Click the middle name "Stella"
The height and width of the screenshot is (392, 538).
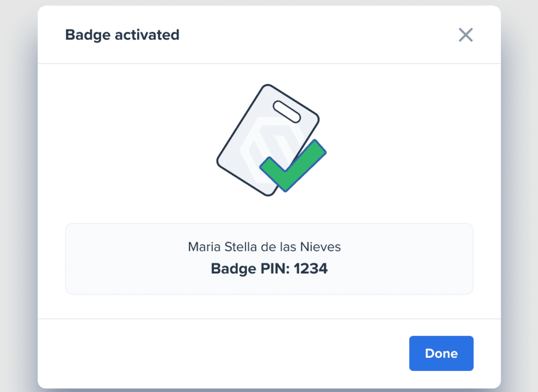pos(240,247)
